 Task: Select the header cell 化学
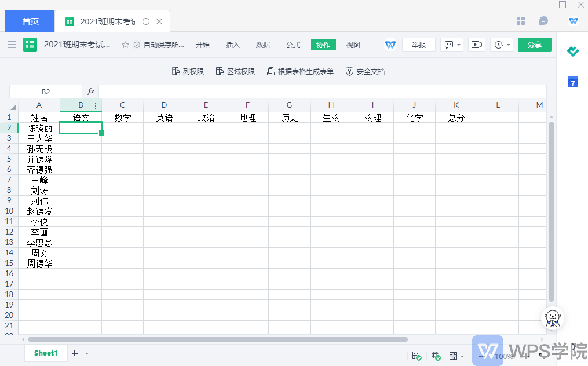[x=414, y=118]
